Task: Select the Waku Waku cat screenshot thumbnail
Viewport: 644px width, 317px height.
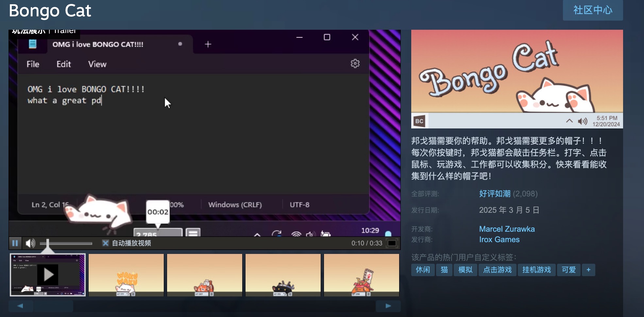Action: pyautogui.click(x=126, y=275)
